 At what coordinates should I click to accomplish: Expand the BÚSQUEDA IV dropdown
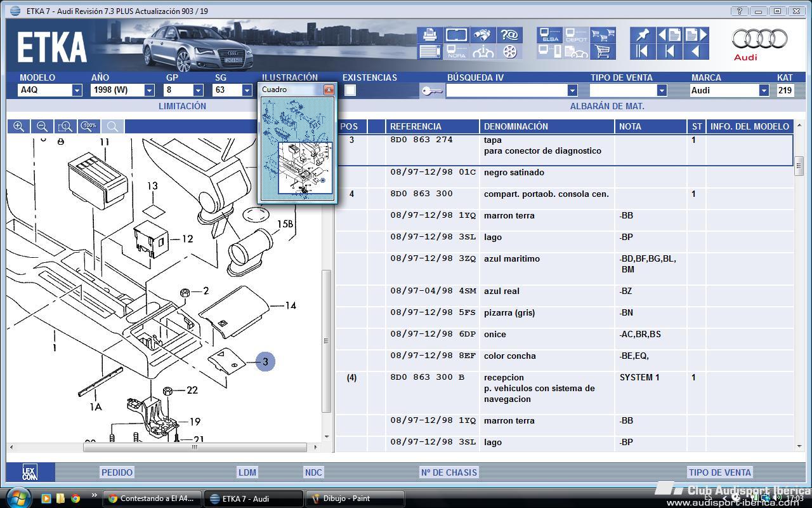point(572,91)
